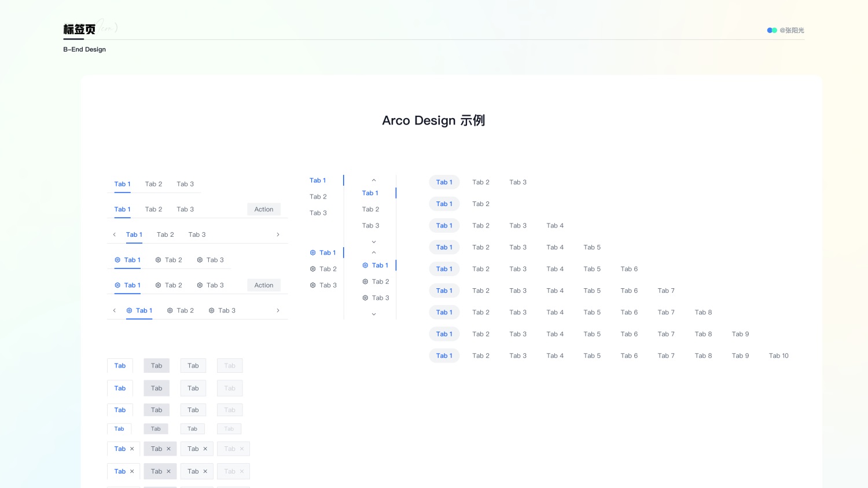Click up chevron above the gear-icon vertical tabs
The height and width of the screenshot is (488, 868).
374,253
